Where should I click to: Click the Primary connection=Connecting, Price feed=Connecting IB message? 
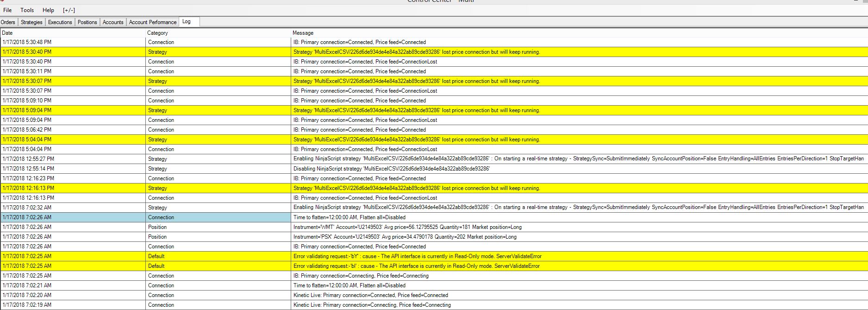tap(361, 276)
